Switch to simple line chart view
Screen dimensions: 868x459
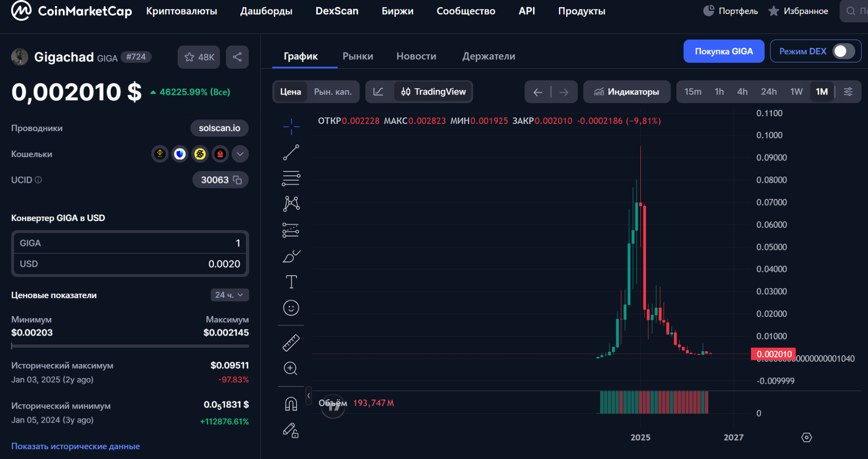[x=378, y=92]
